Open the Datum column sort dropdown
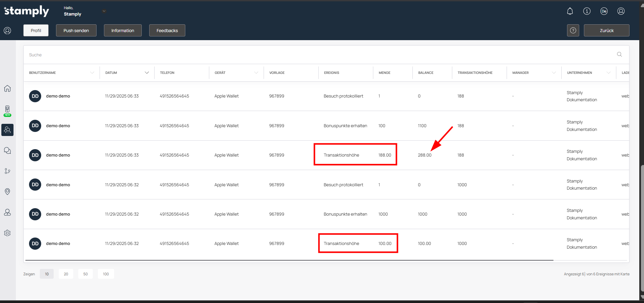Viewport: 644px width, 303px height. coord(147,73)
